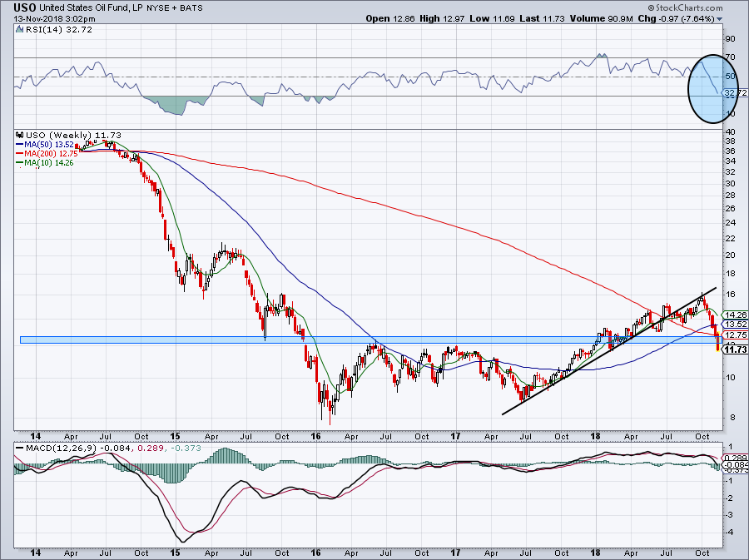749x560 pixels.
Task: Select the USO ticker symbol title
Action: point(24,8)
